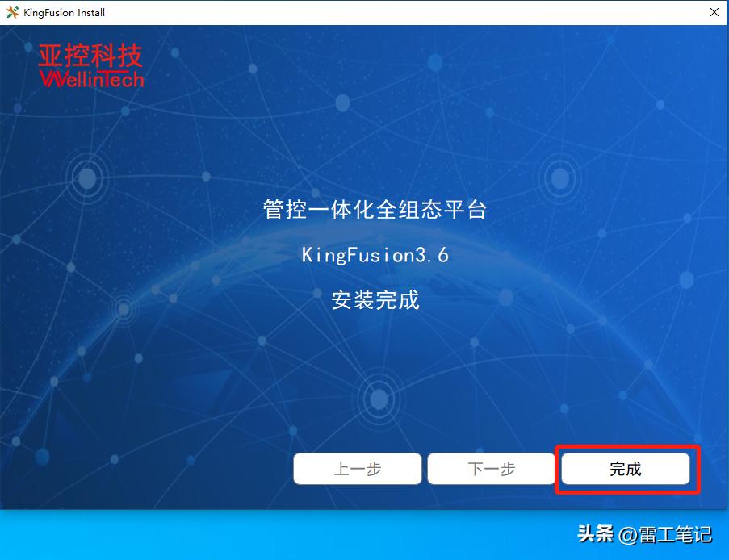Select the 下一步 (Next) button
The image size is (729, 560).
pyautogui.click(x=491, y=469)
